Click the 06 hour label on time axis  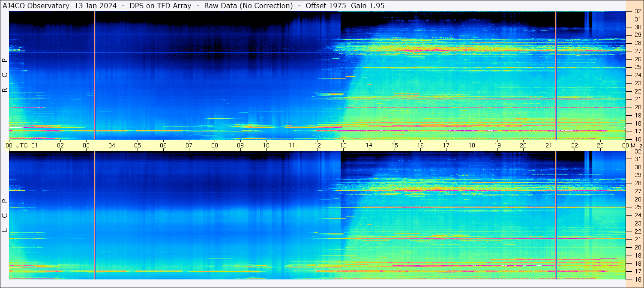tap(163, 145)
